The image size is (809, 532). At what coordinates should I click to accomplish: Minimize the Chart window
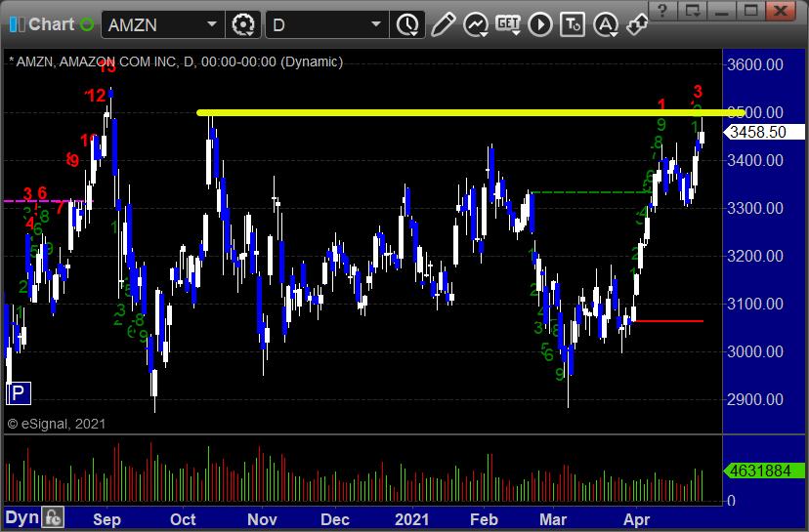click(x=722, y=11)
